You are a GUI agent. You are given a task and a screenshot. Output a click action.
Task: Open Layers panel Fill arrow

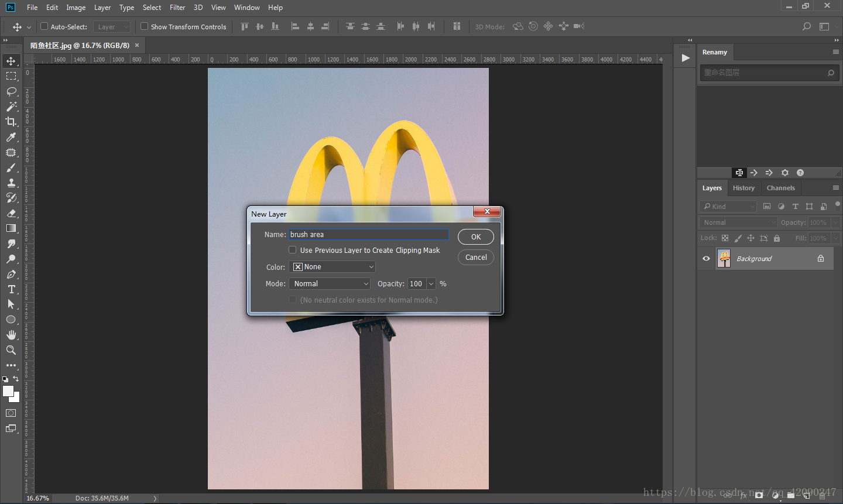point(835,238)
